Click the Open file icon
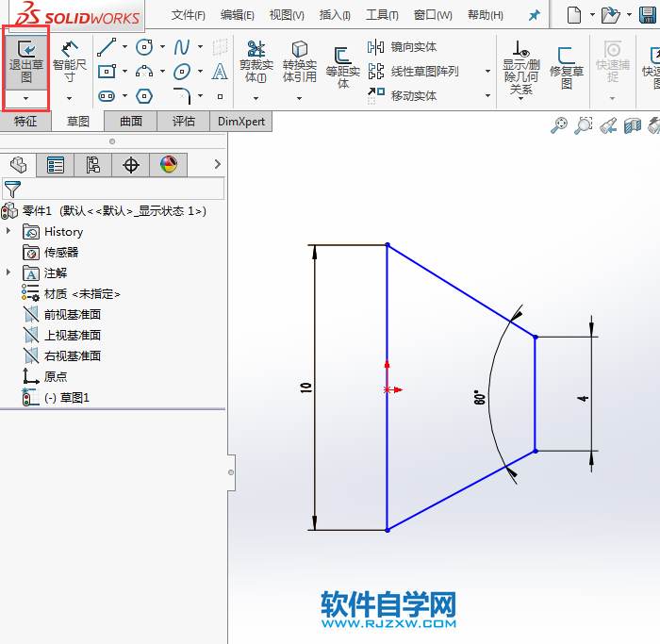The width and height of the screenshot is (660, 644). tap(610, 15)
